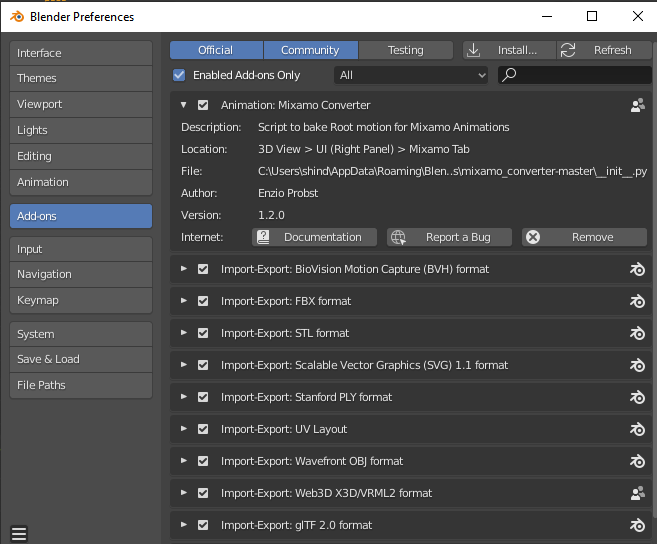Open the Editing preferences section

(x=81, y=156)
